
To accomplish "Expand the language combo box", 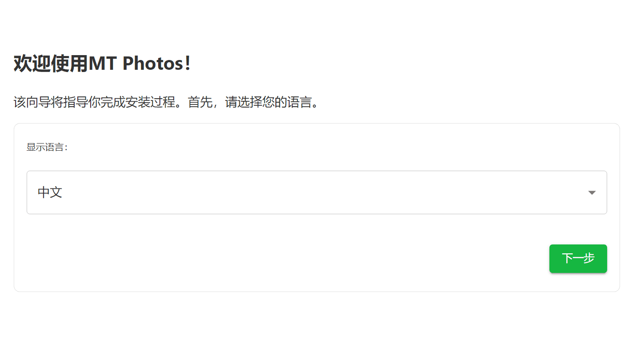I will (x=317, y=192).
